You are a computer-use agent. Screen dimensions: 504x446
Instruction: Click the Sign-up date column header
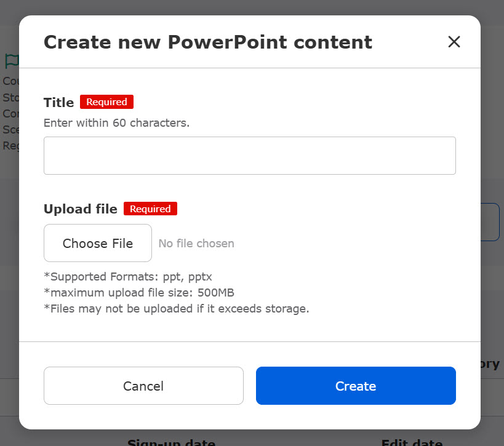click(171, 442)
